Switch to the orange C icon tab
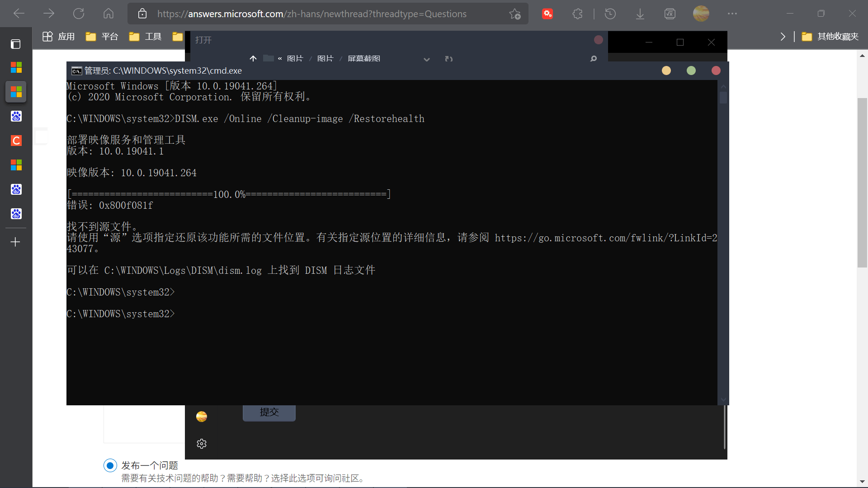 pyautogui.click(x=16, y=141)
